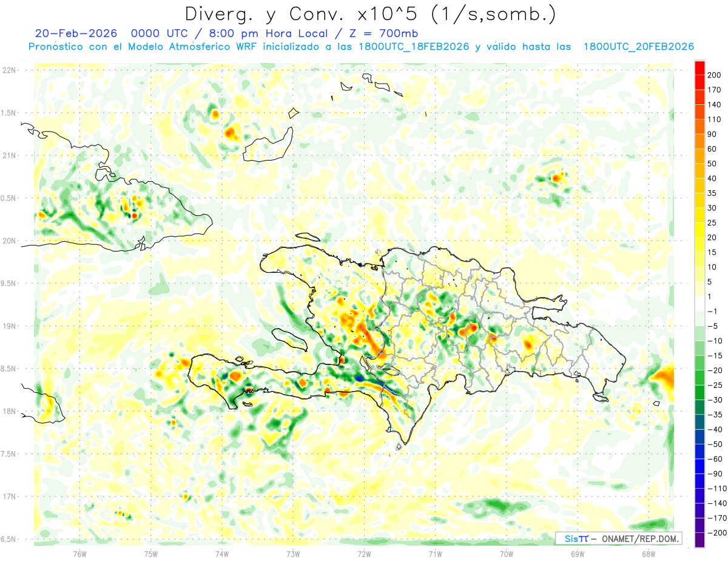
Task: Click the white colorbar swatch between 1 and -1
Action: click(x=699, y=304)
